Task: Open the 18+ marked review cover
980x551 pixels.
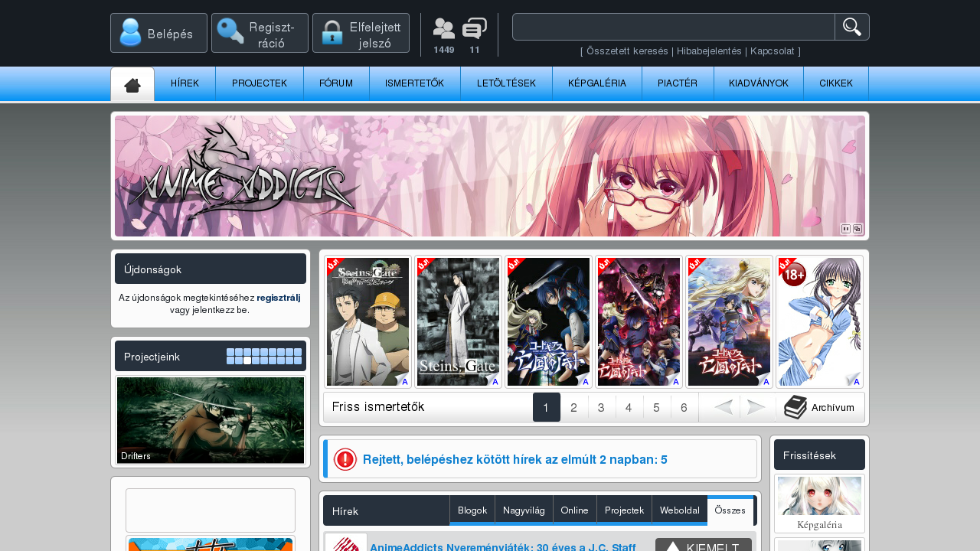Action: (x=819, y=321)
